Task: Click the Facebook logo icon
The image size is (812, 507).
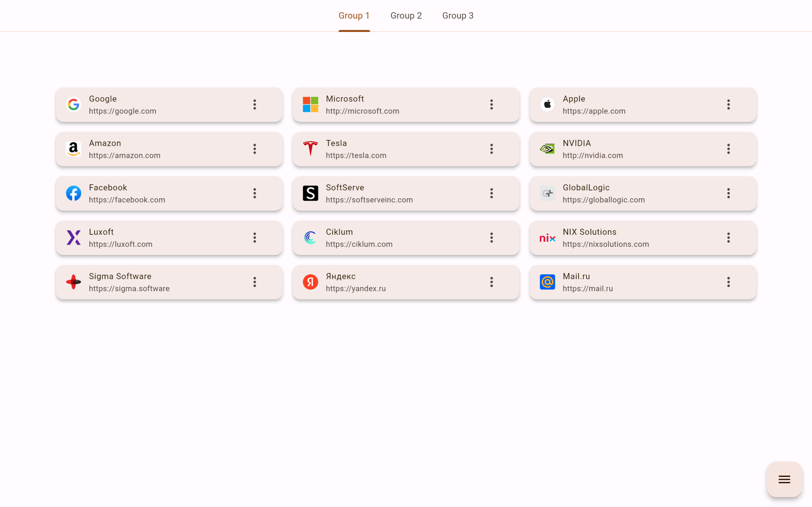Action: tap(74, 194)
